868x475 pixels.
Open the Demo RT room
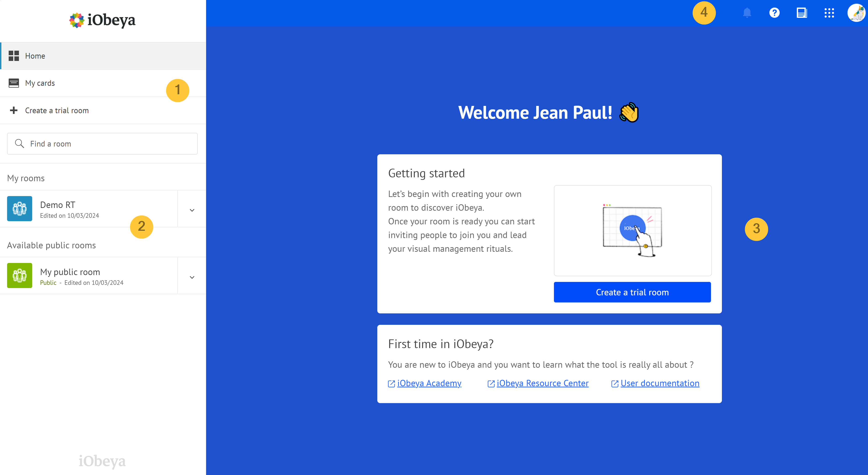pos(89,209)
